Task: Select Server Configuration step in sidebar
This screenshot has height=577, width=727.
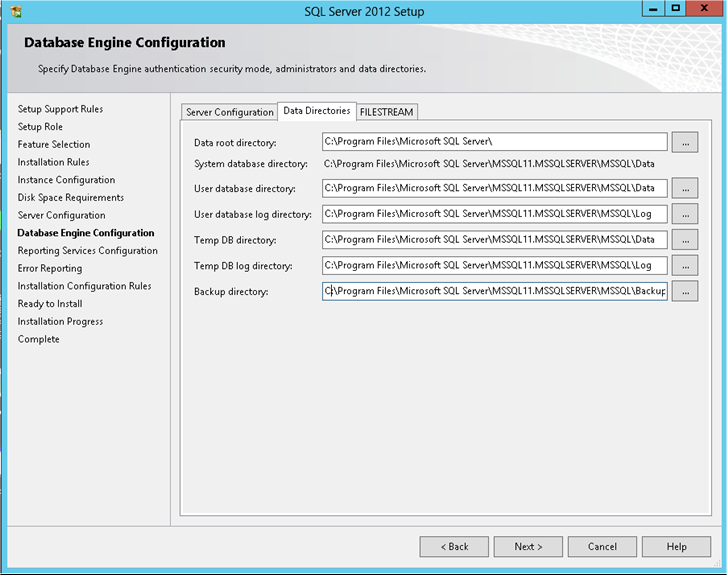Action: [x=62, y=215]
